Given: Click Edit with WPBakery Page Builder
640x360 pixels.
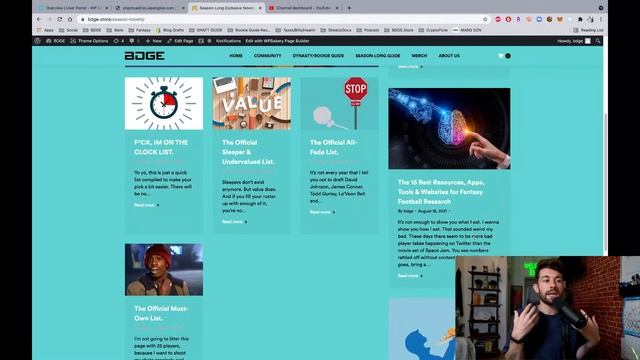Looking at the screenshot, I should tap(277, 41).
